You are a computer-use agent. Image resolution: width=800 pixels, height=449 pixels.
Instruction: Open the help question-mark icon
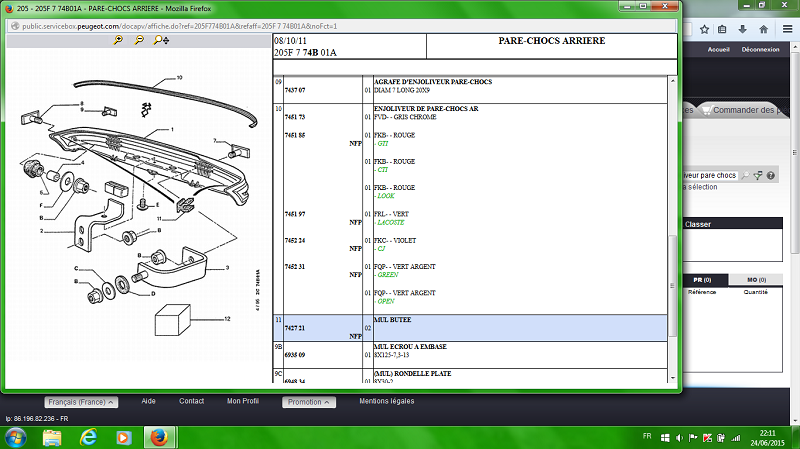[x=770, y=176]
